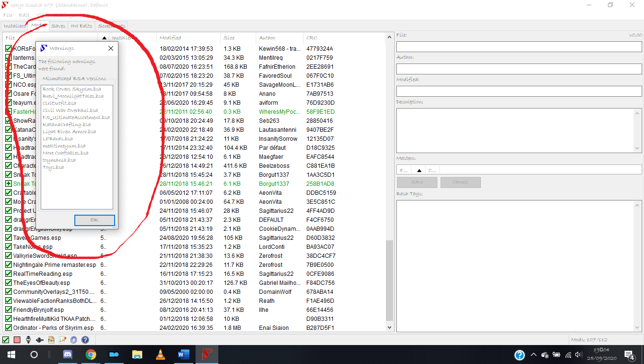Image resolution: width=644 pixels, height=364 pixels.
Task: Click into the Author input field
Action: coord(519,69)
